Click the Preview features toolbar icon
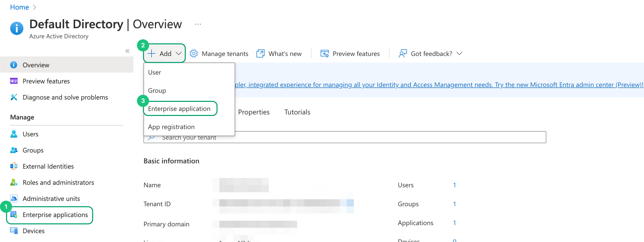644x242 pixels. pos(325,54)
